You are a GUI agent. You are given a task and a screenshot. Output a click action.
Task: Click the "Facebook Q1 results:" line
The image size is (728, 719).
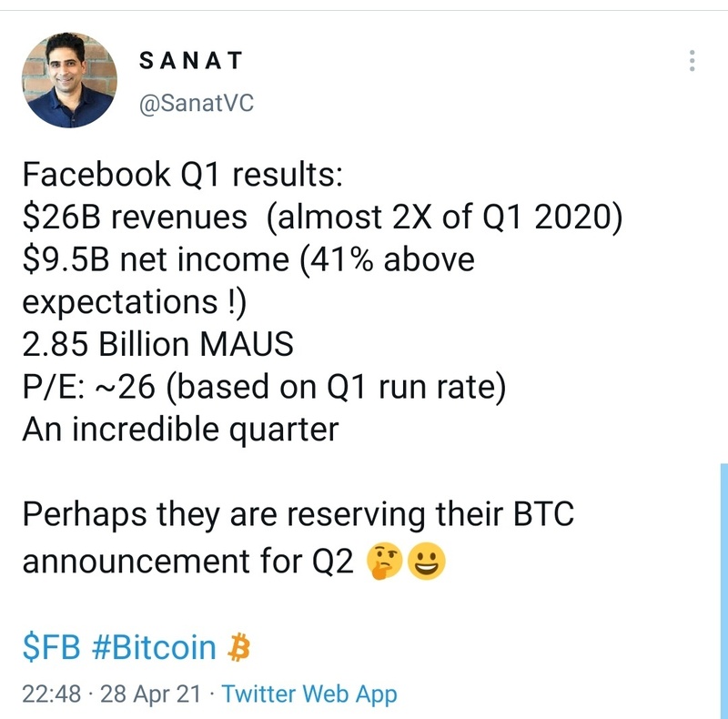182,175
